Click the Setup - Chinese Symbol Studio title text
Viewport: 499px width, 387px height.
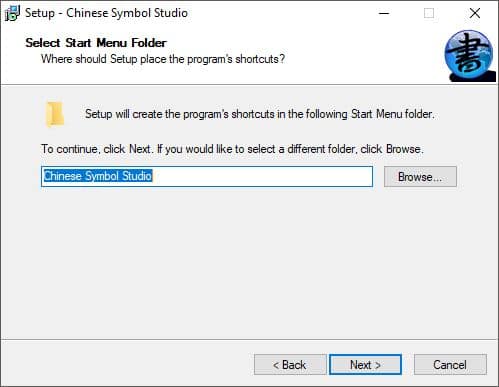click(107, 13)
